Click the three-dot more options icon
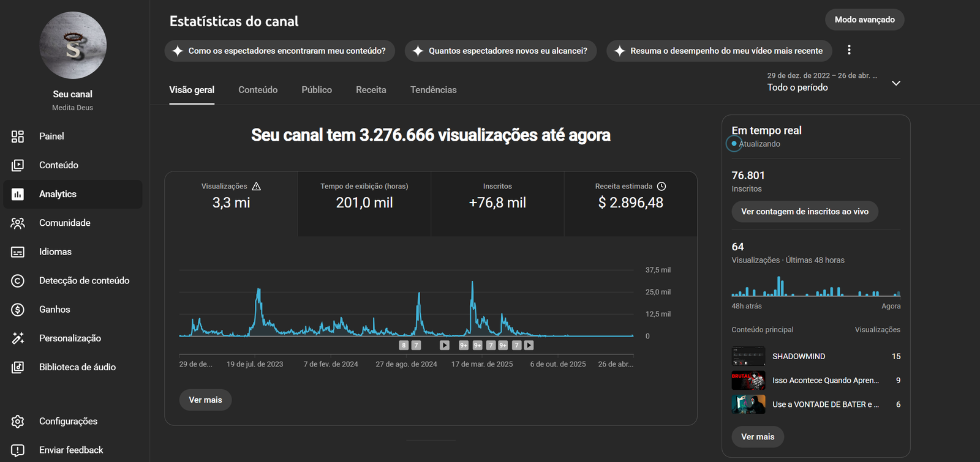The image size is (980, 462). (x=849, y=50)
